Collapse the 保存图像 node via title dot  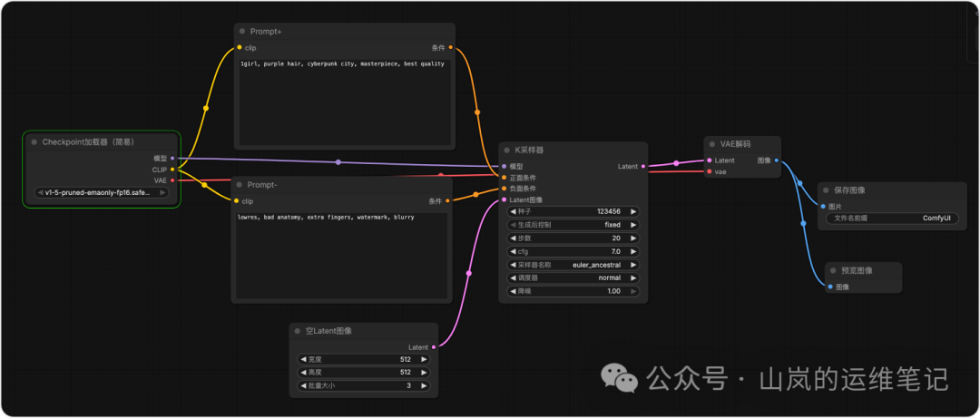(825, 190)
